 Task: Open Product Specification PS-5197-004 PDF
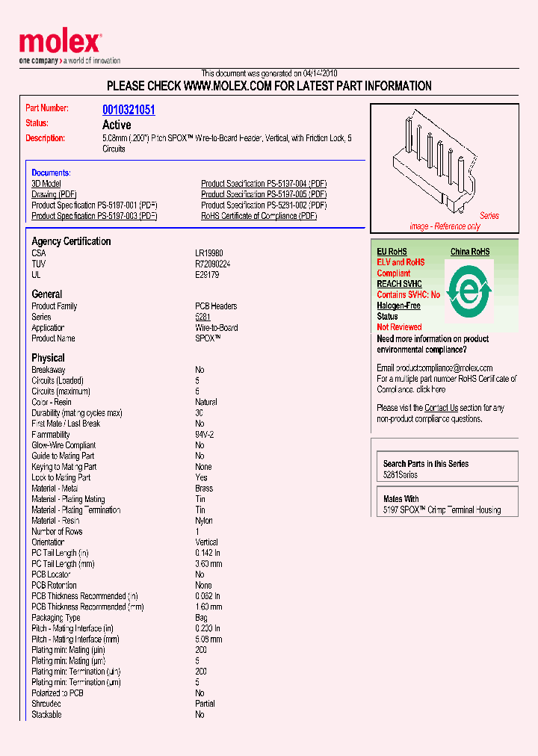(264, 184)
